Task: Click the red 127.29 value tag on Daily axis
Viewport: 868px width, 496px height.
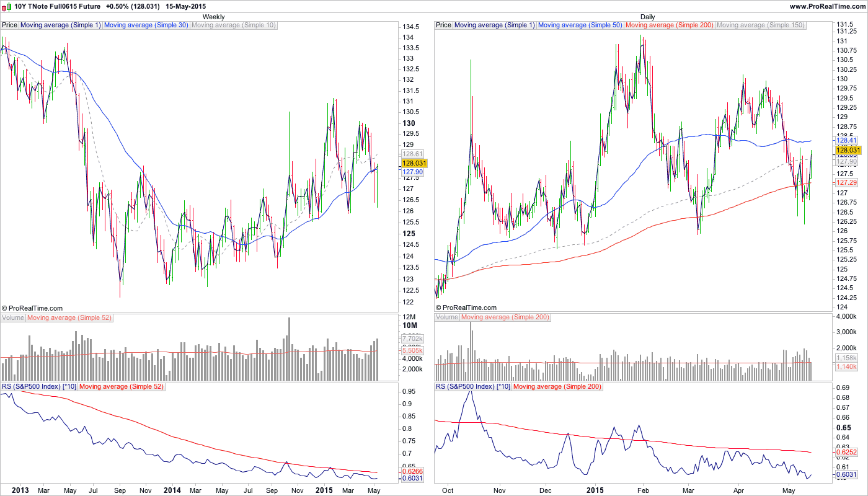Action: point(846,183)
